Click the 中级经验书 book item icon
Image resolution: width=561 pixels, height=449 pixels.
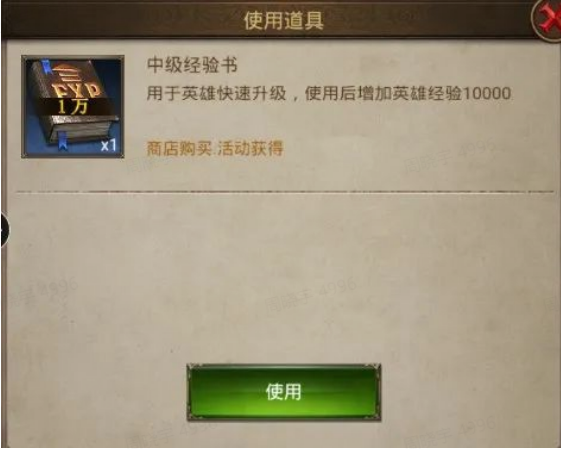(x=73, y=107)
